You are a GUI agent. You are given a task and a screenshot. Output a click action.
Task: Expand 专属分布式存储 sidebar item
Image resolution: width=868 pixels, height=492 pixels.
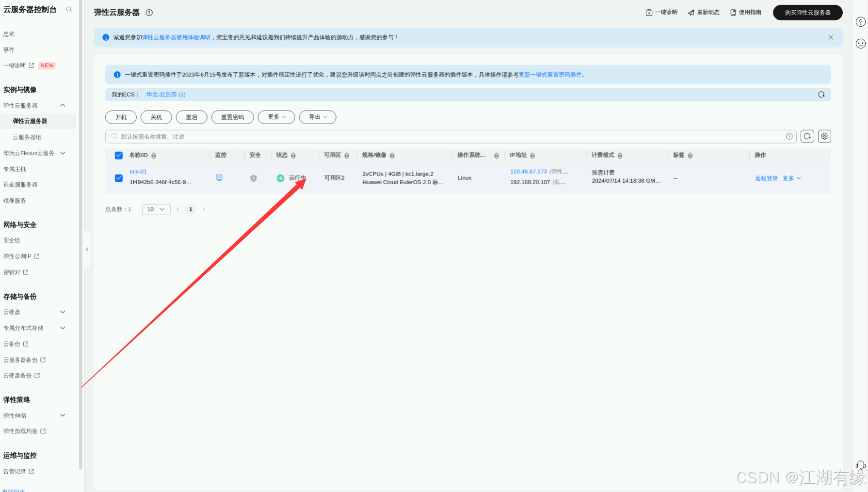(x=63, y=328)
